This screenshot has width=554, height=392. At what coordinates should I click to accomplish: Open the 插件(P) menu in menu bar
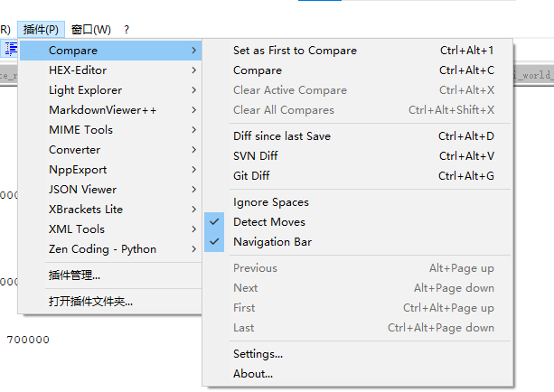pyautogui.click(x=42, y=30)
